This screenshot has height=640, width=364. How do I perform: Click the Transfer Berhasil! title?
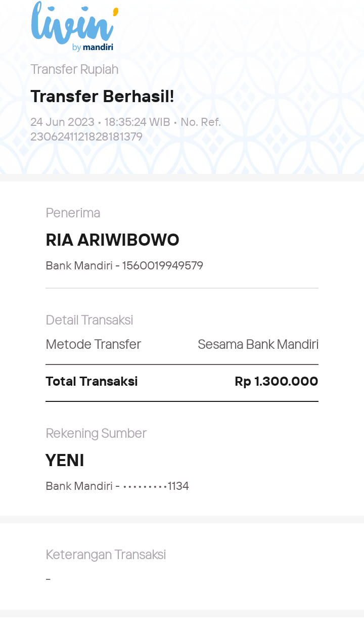pyautogui.click(x=102, y=96)
